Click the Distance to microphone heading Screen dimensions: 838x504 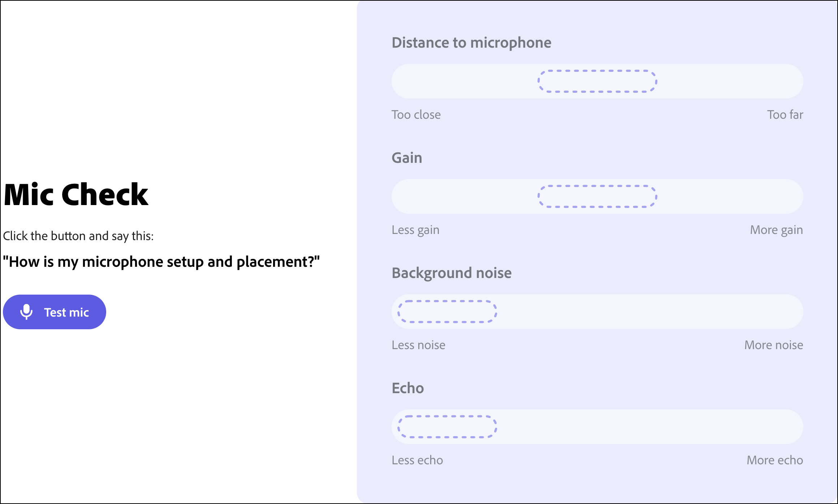pos(471,43)
